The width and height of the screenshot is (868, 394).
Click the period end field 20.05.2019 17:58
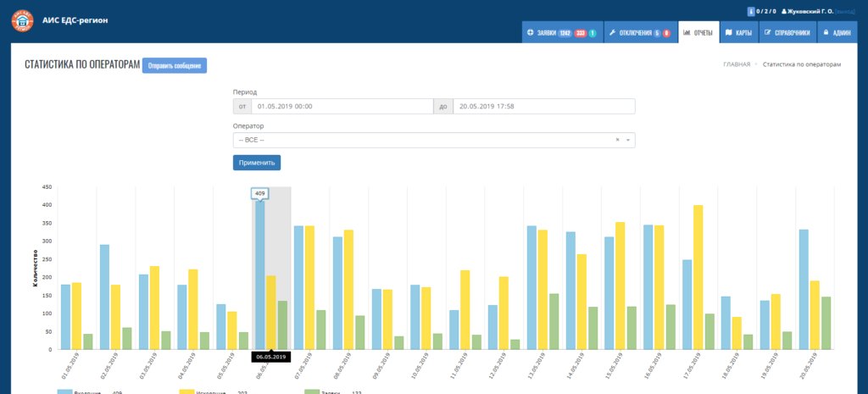(x=543, y=106)
